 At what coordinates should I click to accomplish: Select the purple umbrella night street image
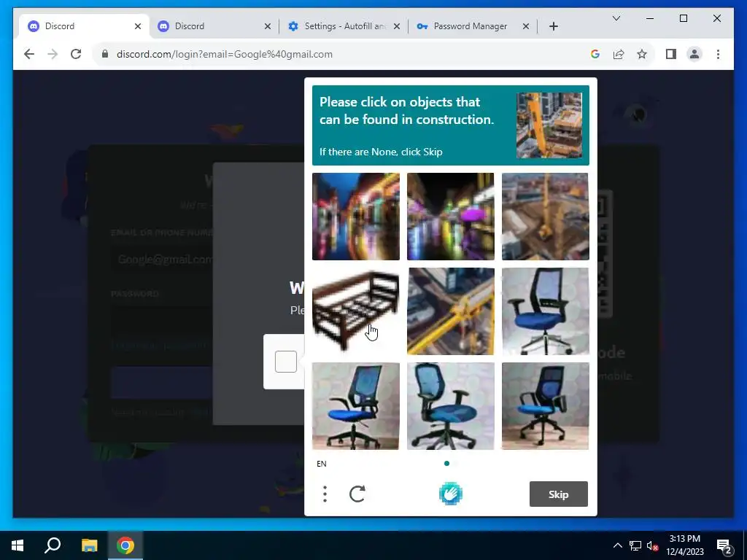pyautogui.click(x=450, y=216)
